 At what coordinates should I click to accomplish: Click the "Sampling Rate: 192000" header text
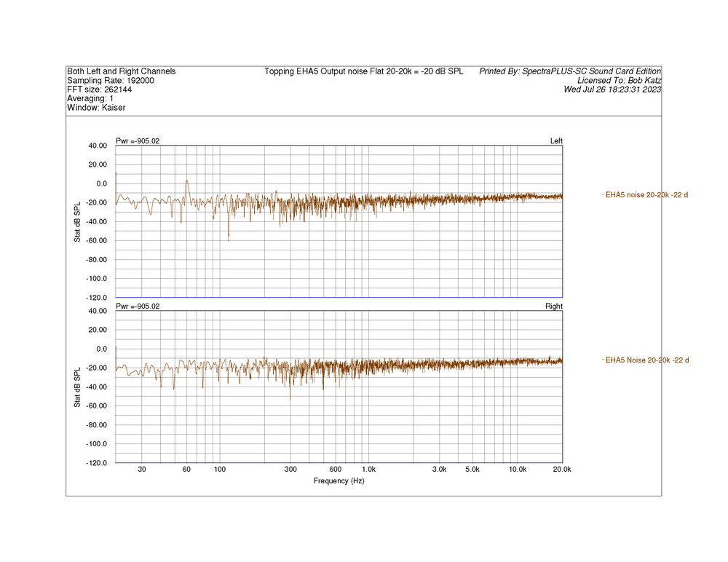pos(110,81)
